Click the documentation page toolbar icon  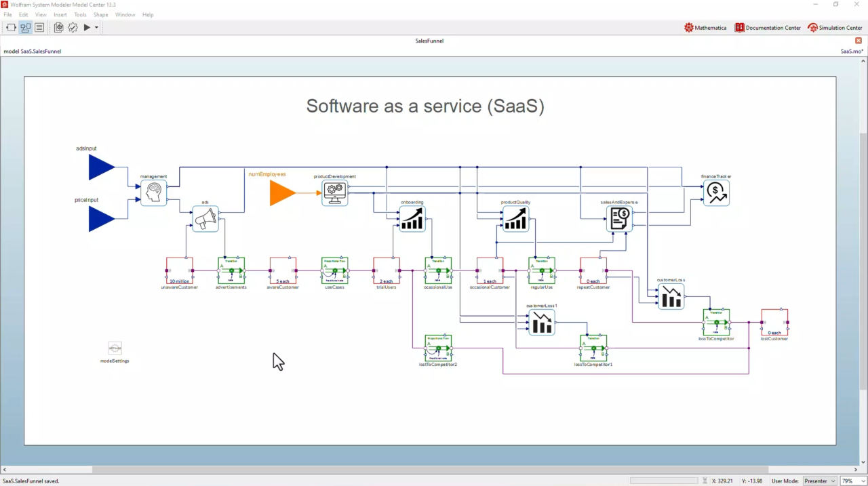coord(58,28)
